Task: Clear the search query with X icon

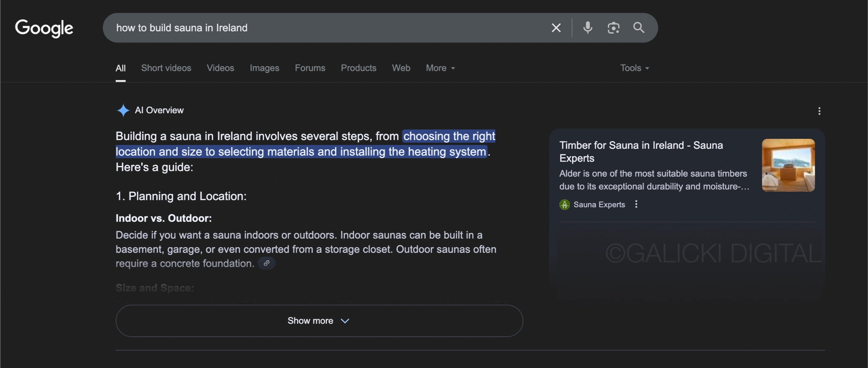Action: pos(556,28)
